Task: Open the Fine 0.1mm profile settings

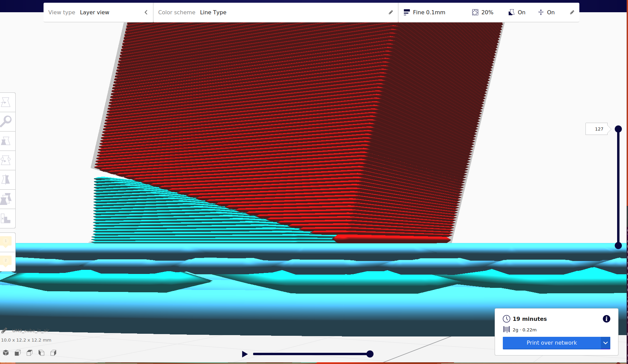Action: (x=424, y=12)
